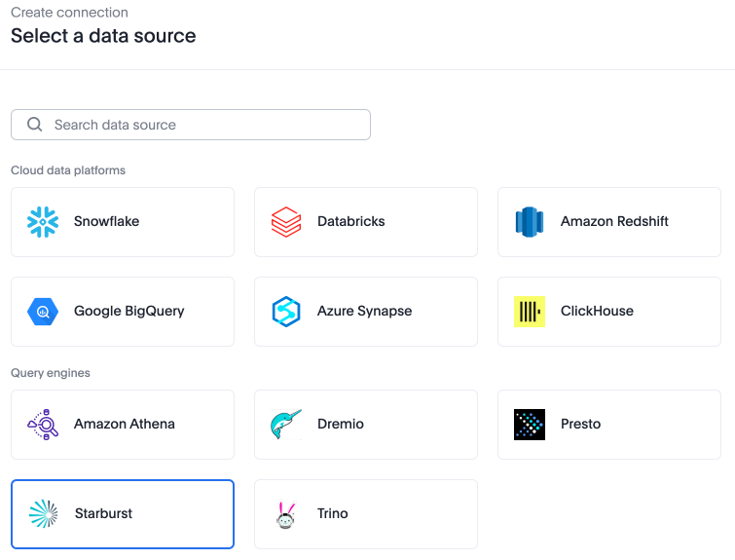Pick the Amazon Athena label
This screenshot has height=560, width=735.
point(125,424)
